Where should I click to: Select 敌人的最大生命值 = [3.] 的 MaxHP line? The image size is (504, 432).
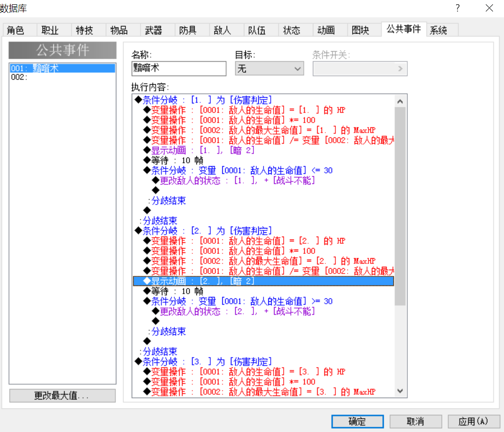coord(263,392)
